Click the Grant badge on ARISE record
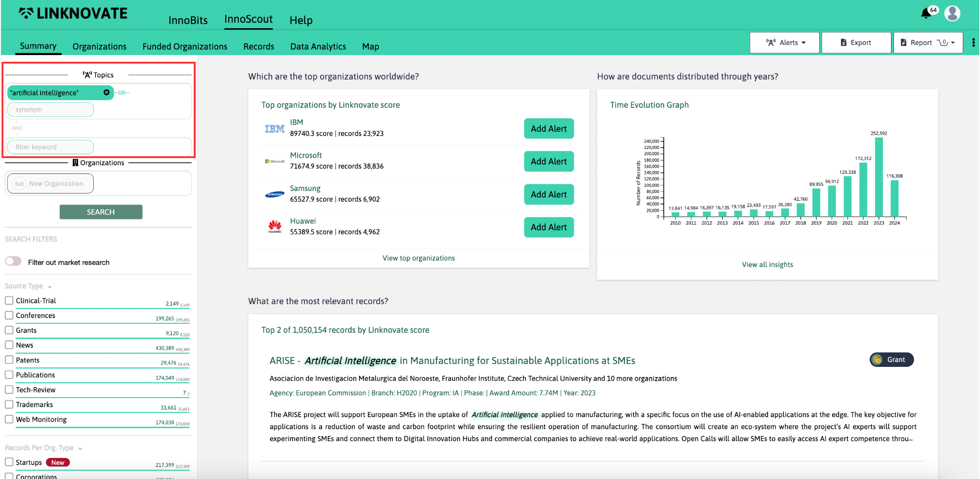The height and width of the screenshot is (479, 980). (x=891, y=360)
